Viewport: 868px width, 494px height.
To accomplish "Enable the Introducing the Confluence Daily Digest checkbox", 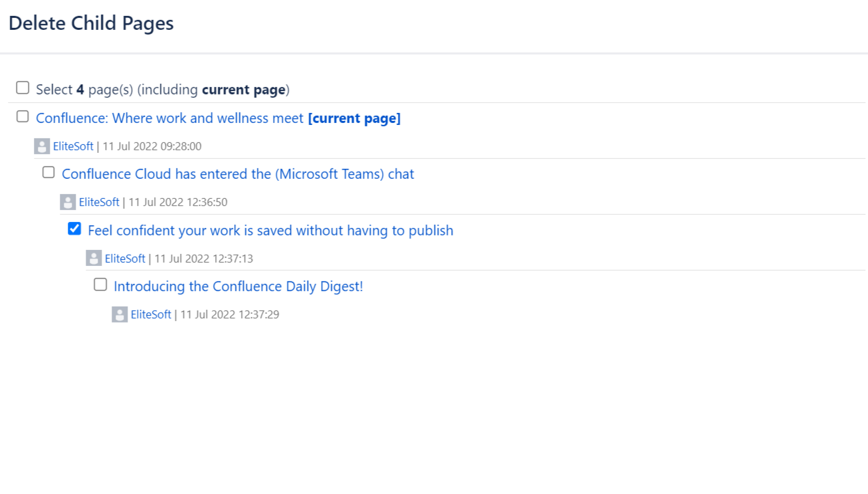I will (100, 285).
